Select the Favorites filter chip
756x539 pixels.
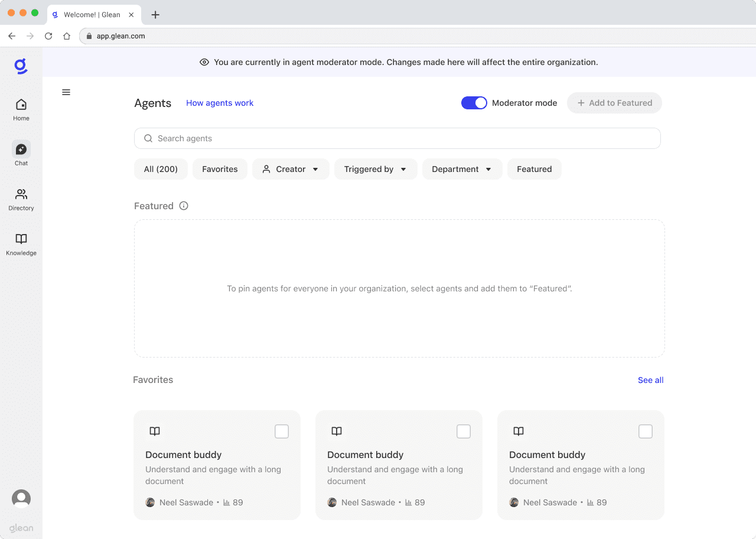[x=220, y=169]
